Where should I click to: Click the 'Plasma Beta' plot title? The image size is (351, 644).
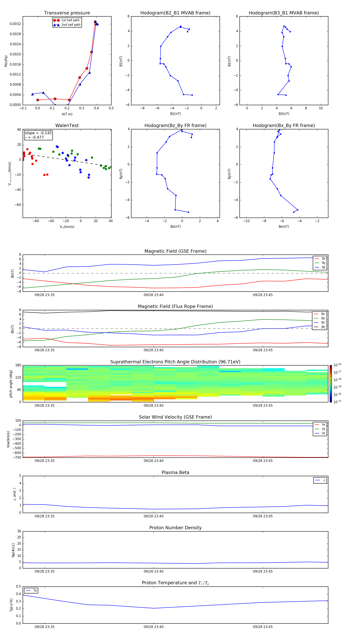tap(175, 472)
